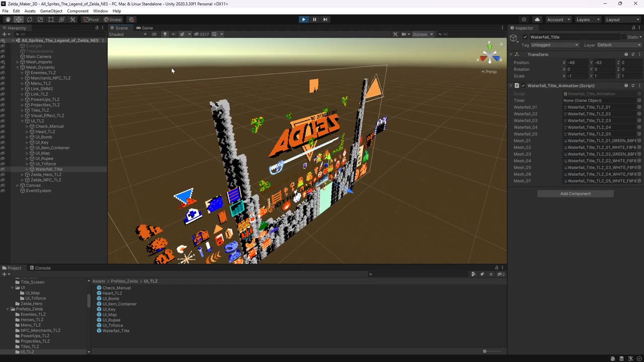Open the cloud Services icon
The image size is (644, 362).
pos(537,20)
